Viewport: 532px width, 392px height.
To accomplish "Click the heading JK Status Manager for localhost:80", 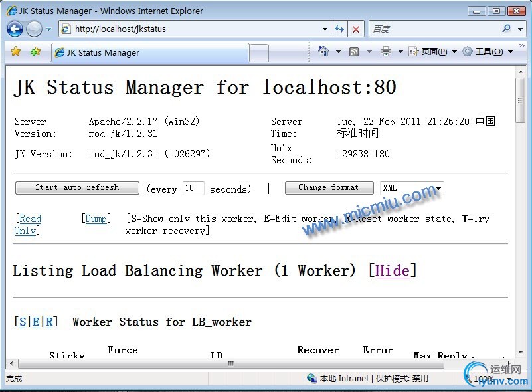I will click(x=205, y=87).
